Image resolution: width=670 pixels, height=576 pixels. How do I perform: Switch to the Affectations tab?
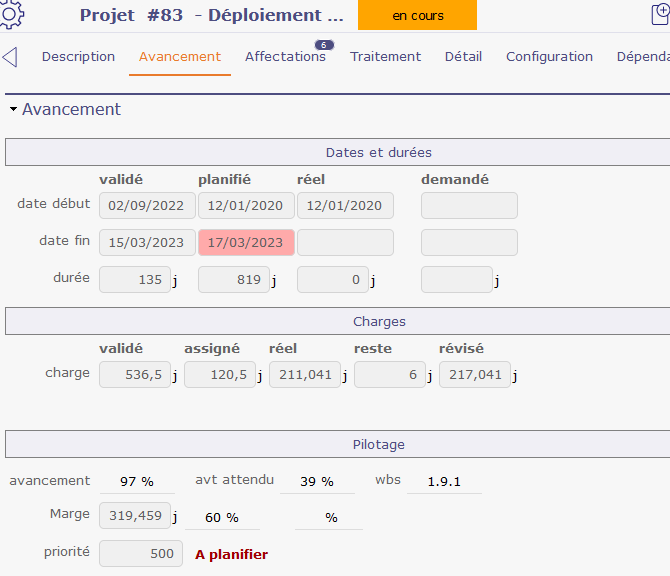pyautogui.click(x=285, y=57)
